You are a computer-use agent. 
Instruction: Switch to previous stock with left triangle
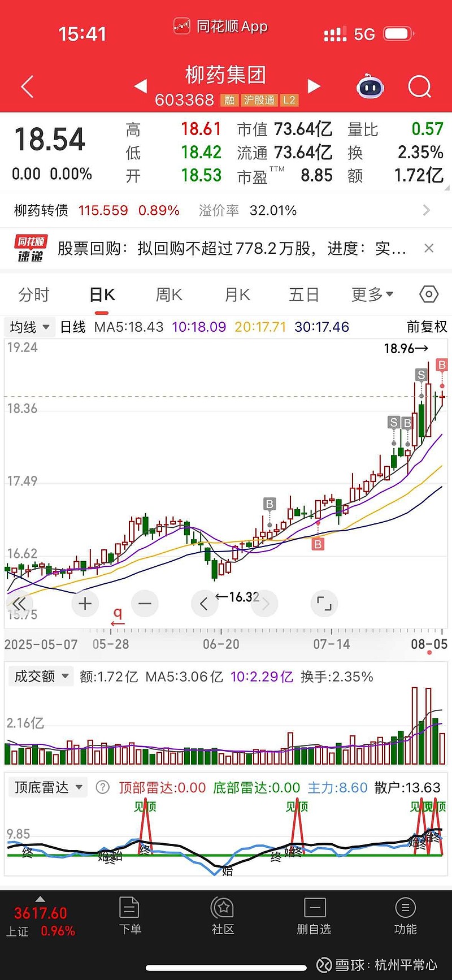coord(141,86)
